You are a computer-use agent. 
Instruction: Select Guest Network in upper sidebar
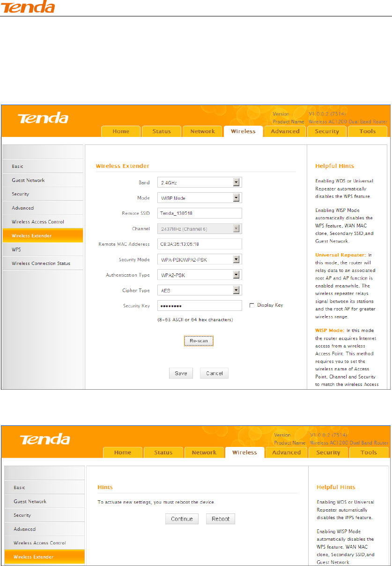click(x=43, y=180)
